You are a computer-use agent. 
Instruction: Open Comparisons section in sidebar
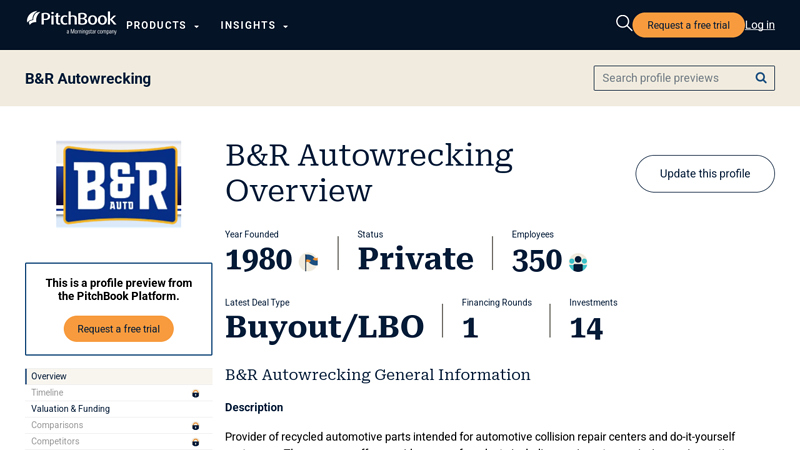pyautogui.click(x=119, y=425)
